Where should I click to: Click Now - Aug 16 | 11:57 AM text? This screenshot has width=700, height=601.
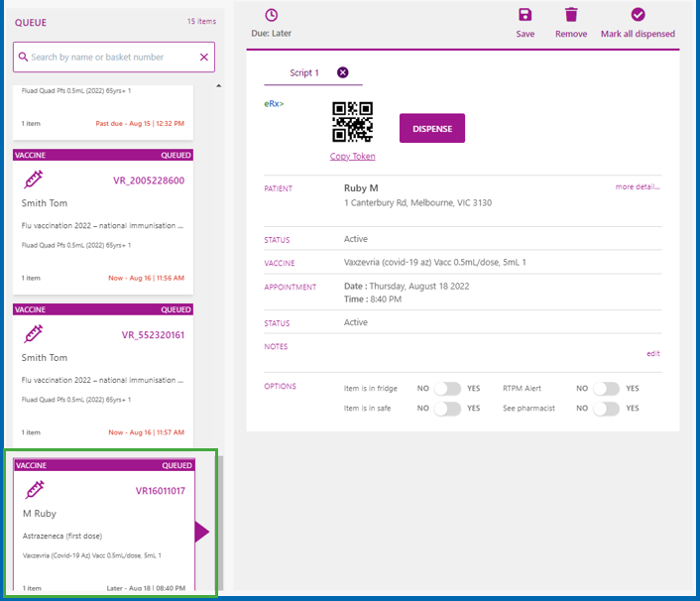pos(146,432)
